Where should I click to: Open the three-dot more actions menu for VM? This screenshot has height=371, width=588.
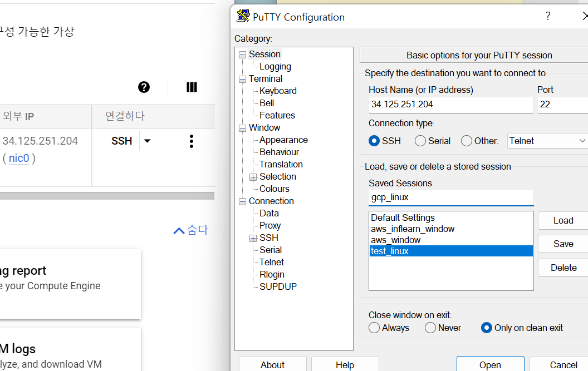point(192,141)
